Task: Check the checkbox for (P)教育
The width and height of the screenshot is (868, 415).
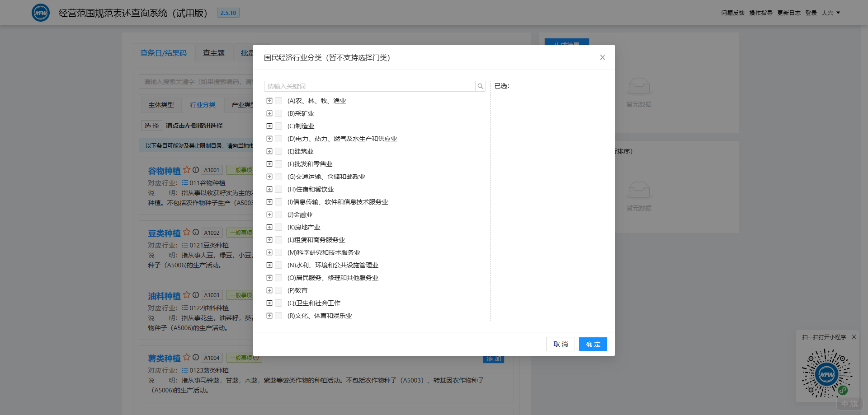Action: click(x=278, y=290)
